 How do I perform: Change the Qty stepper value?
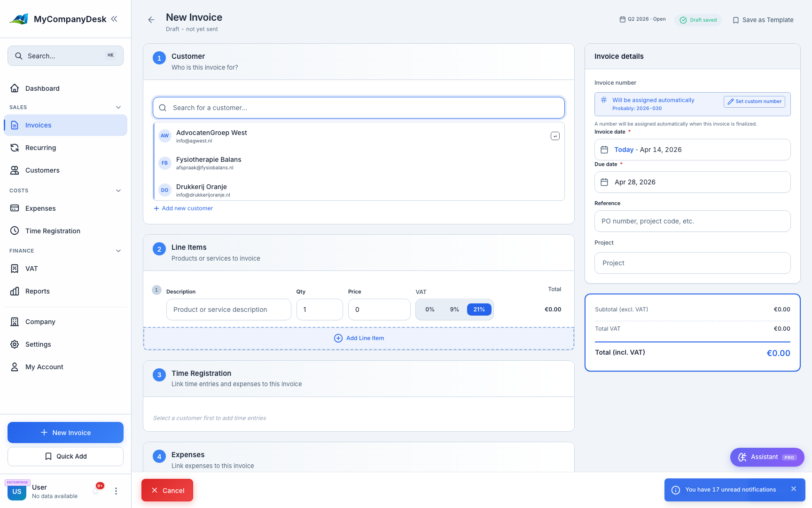(x=320, y=310)
